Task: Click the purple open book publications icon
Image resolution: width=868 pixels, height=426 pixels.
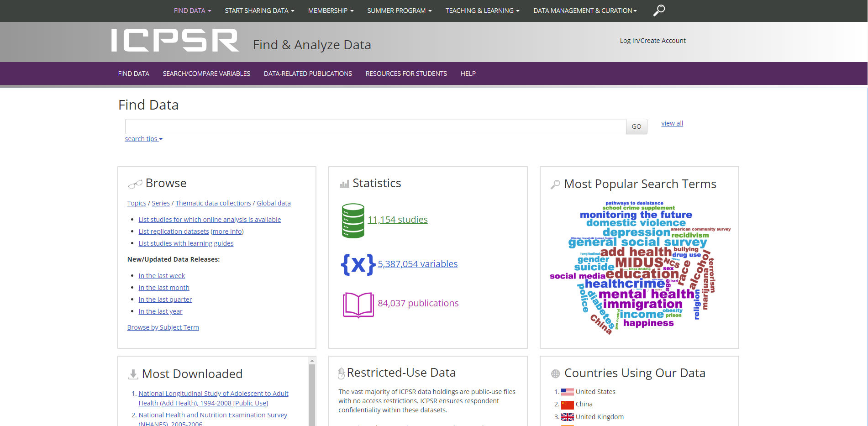Action: tap(358, 305)
